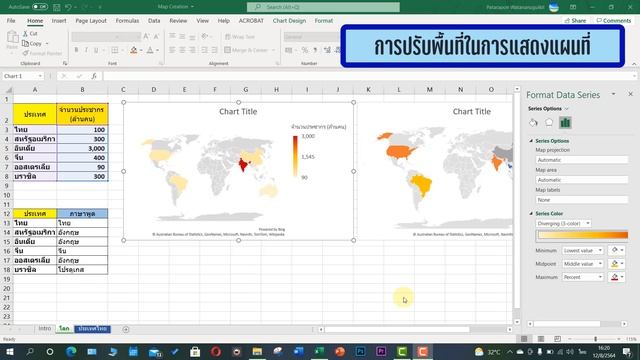
Task: Select the left chart's Chart Title
Action: coord(238,111)
